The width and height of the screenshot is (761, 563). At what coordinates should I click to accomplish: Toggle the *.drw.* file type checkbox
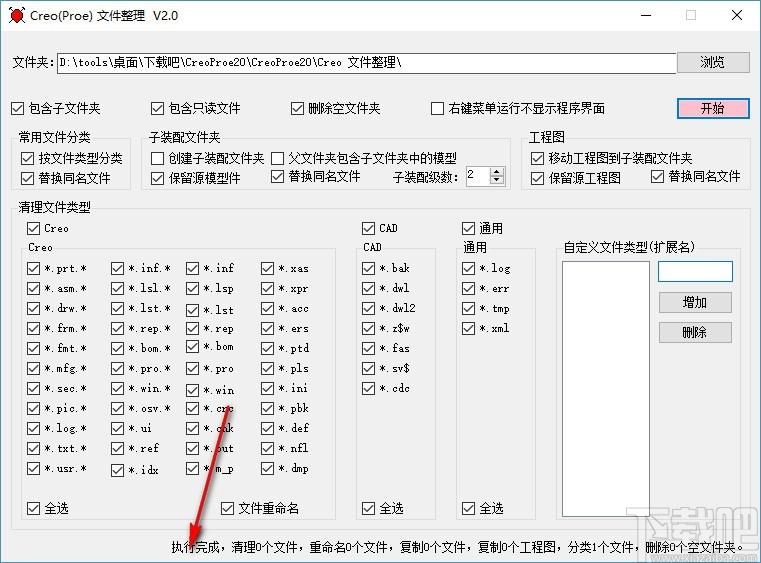(33, 308)
